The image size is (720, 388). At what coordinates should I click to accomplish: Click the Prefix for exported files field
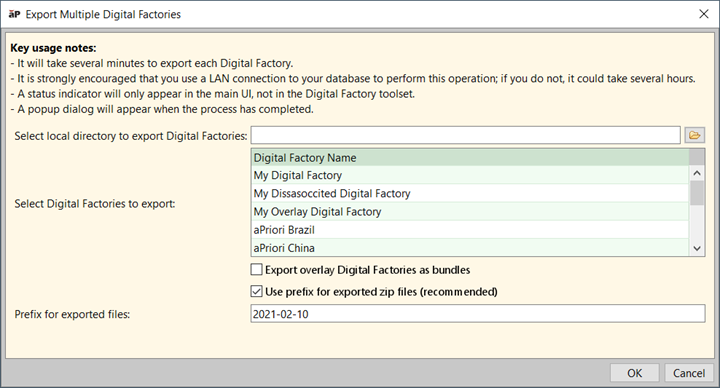[478, 314]
